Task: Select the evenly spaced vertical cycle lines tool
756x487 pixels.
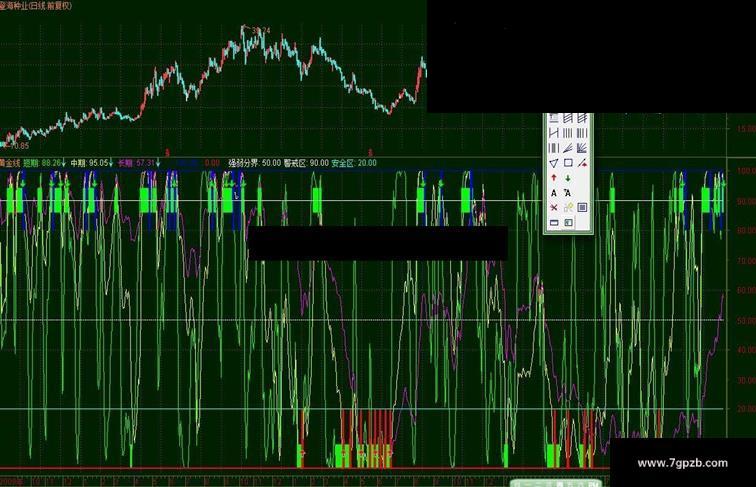Action: 568,133
